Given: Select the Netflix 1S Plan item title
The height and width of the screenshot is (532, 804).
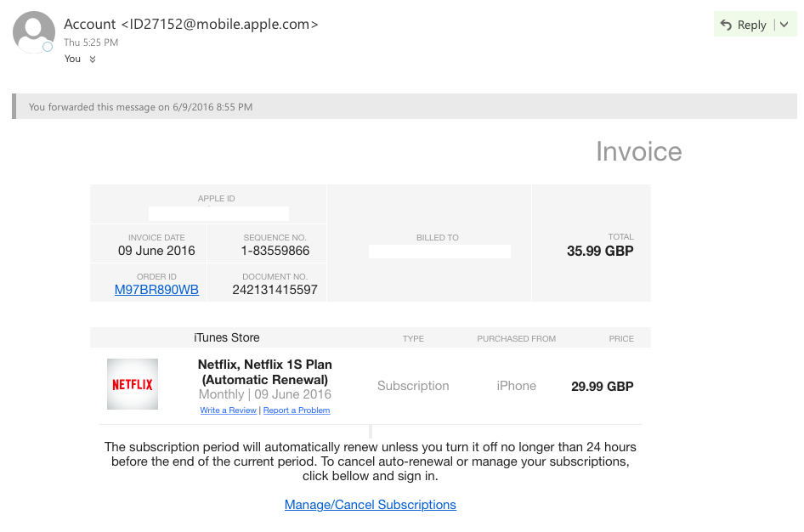Looking at the screenshot, I should (x=265, y=372).
